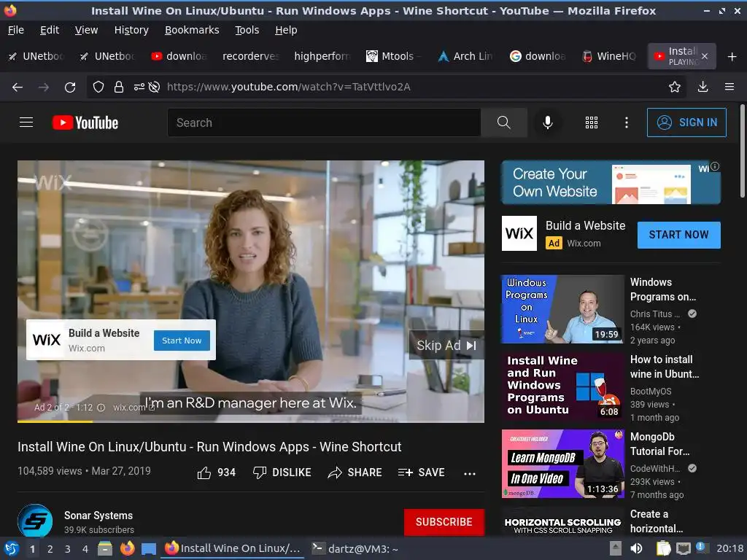The width and height of the screenshot is (747, 560).
Task: Search with voice using microphone icon
Action: (548, 122)
